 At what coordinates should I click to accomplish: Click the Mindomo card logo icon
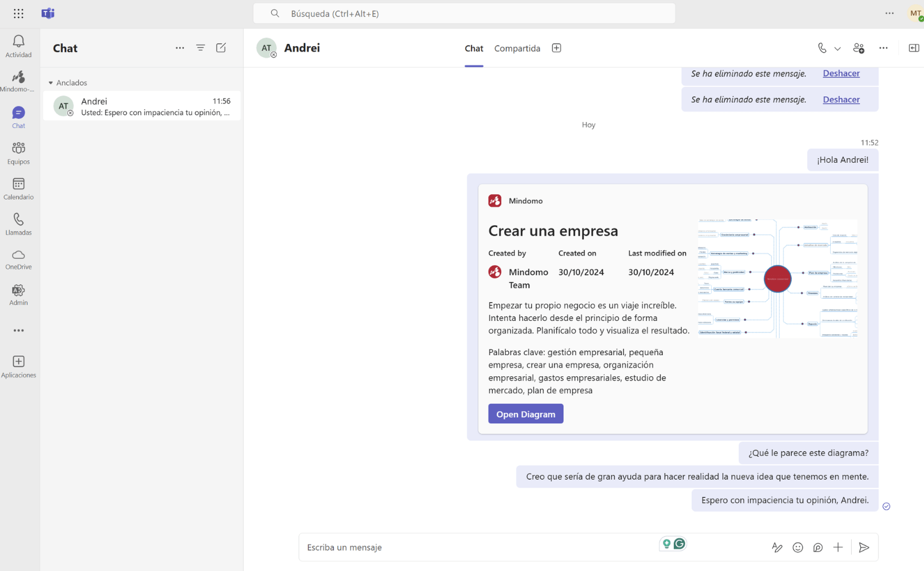click(x=495, y=201)
